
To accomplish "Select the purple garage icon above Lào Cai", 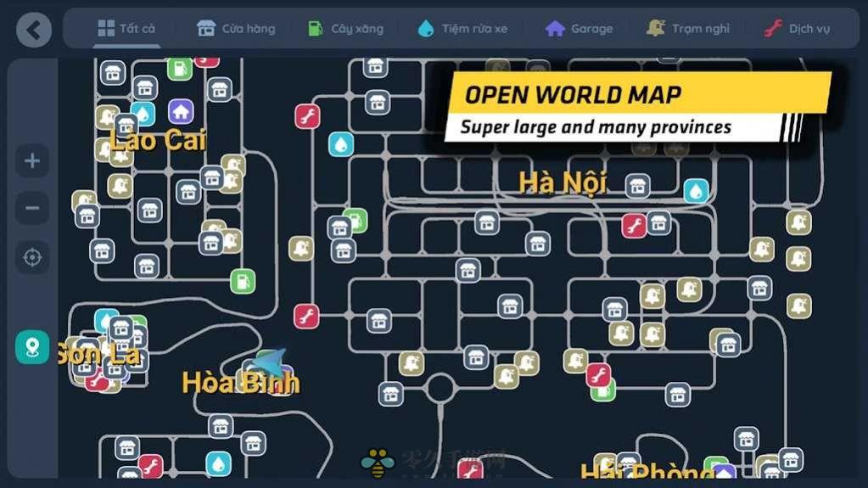I will (180, 111).
